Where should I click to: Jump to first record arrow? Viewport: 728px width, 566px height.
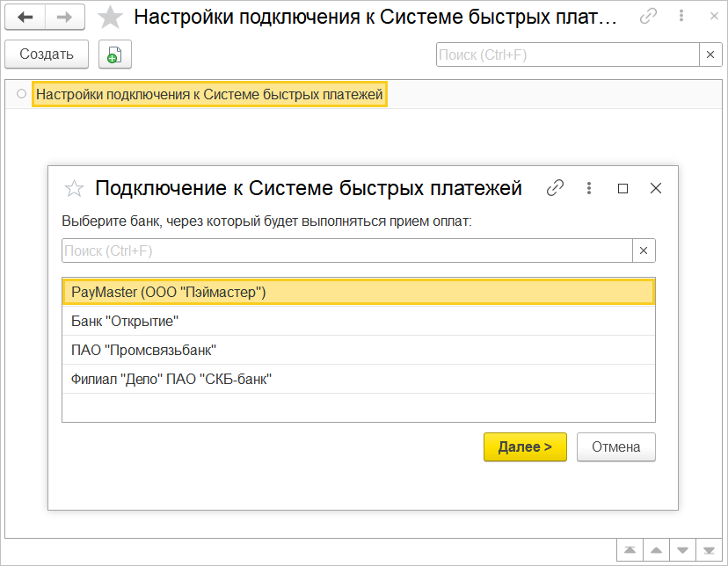point(630,550)
